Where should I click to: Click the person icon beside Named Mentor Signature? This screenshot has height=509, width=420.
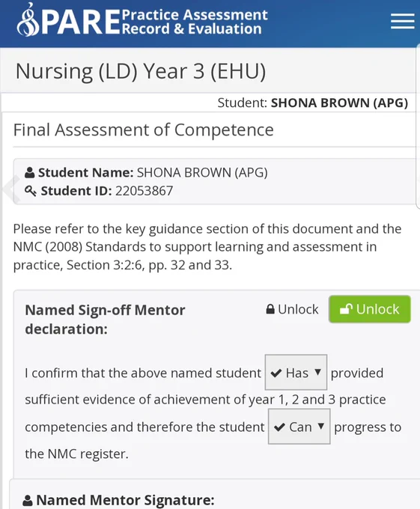click(28, 500)
